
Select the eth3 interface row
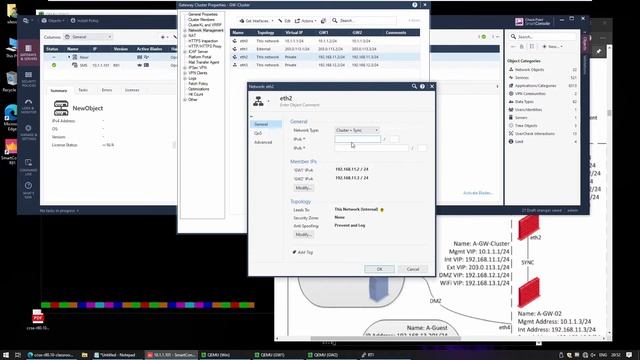(325, 65)
